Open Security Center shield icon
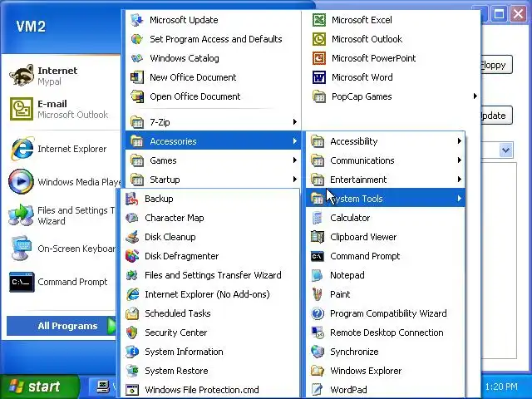The width and height of the screenshot is (532, 399). point(131,332)
